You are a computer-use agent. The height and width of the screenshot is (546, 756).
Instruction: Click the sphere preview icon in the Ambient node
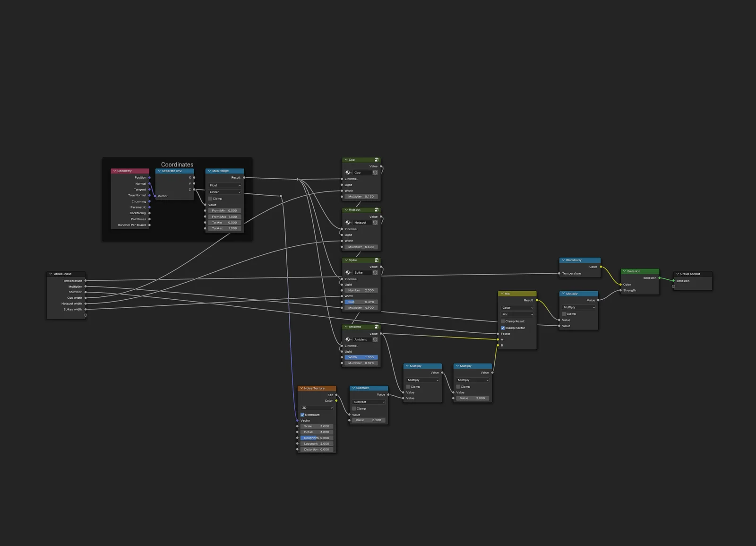click(348, 339)
